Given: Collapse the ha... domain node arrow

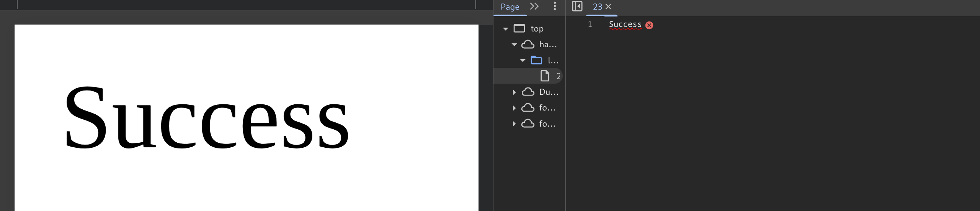Looking at the screenshot, I should point(514,45).
